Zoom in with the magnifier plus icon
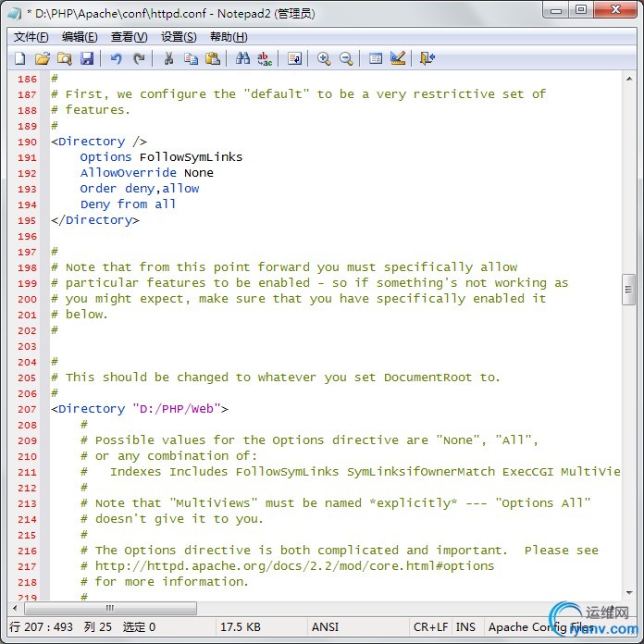Viewport: 644px width, 644px height. point(324,58)
